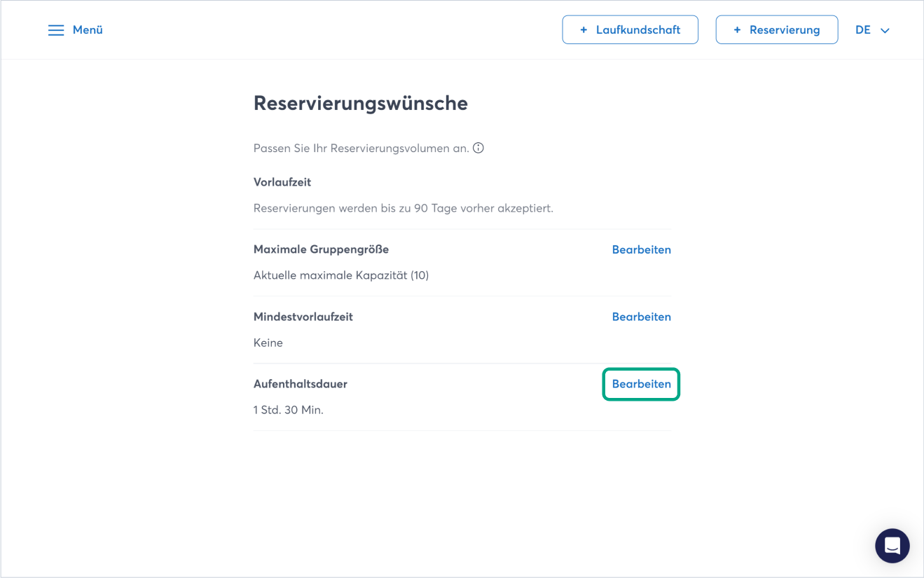Click the Aufenthaltsdauer label
The height and width of the screenshot is (578, 924).
[300, 384]
